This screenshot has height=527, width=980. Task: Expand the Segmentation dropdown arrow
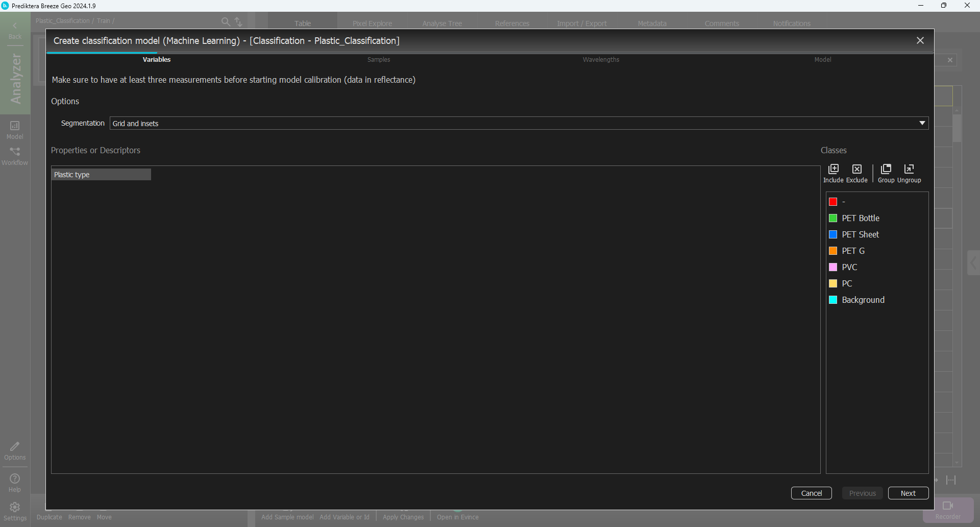pyautogui.click(x=922, y=123)
